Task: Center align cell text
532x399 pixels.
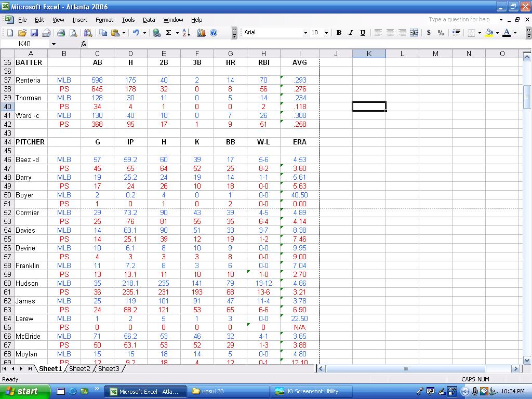Action: pyautogui.click(x=390, y=33)
